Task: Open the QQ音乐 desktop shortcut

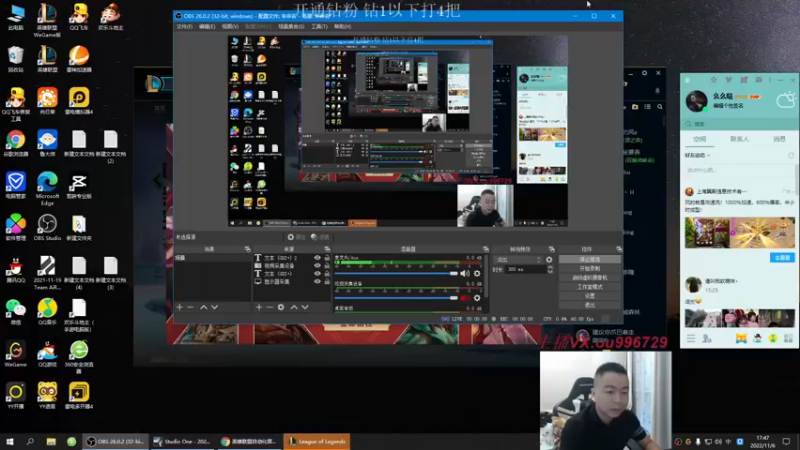Action: [47, 312]
